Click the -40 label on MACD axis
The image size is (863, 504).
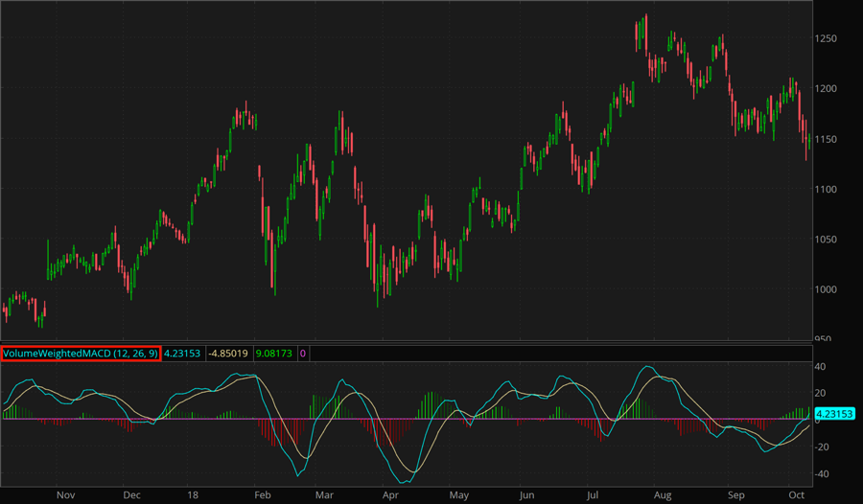point(823,474)
